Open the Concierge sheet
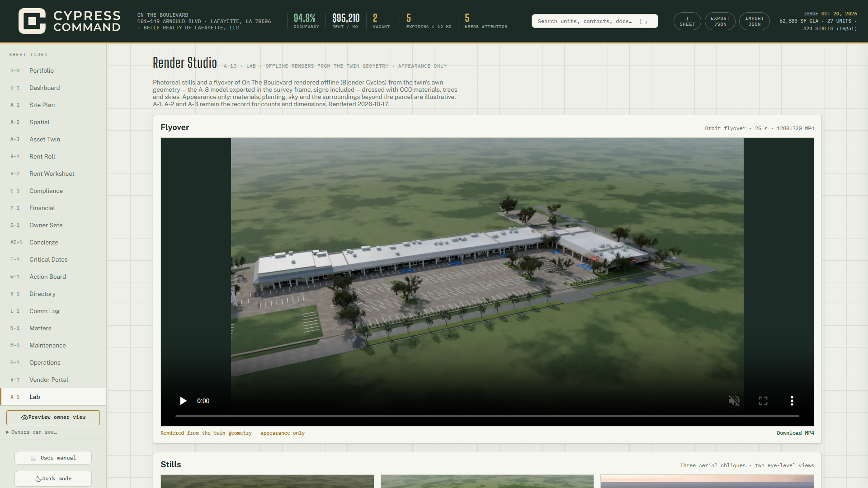 click(x=53, y=243)
